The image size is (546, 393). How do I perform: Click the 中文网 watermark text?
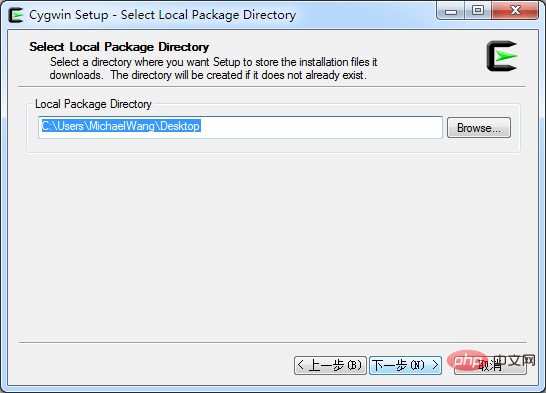pyautogui.click(x=515, y=361)
